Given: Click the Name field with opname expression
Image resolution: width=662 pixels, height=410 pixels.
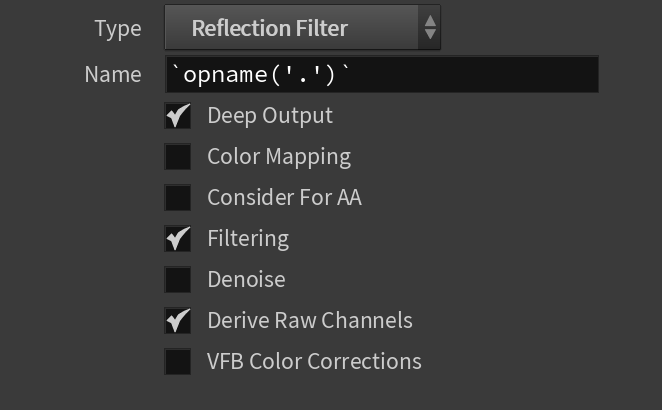Looking at the screenshot, I should 382,74.
